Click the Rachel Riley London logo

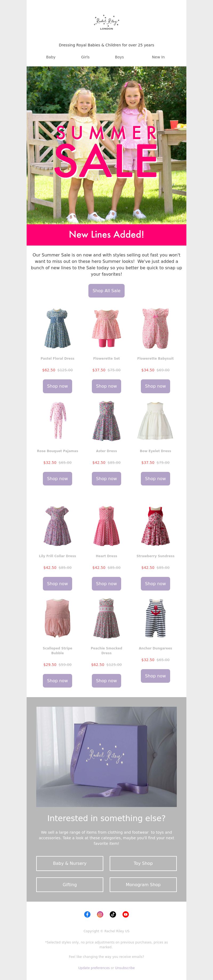point(106,22)
